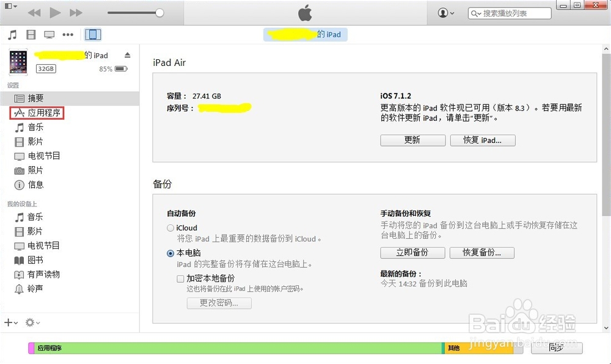The height and width of the screenshot is (364, 611).
Task: Switch to the TV shows library icon
Action: [x=49, y=35]
